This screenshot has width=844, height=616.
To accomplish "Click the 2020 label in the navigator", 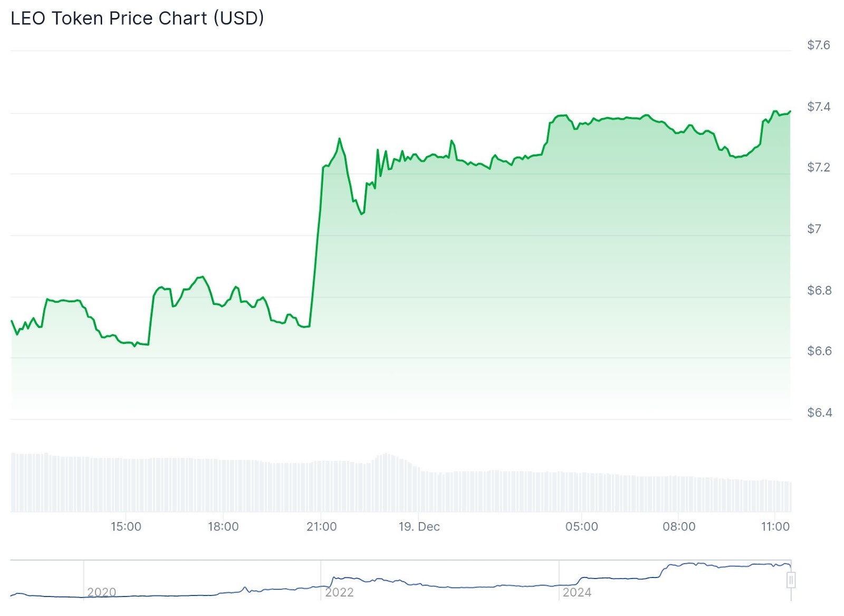I will click(x=101, y=592).
